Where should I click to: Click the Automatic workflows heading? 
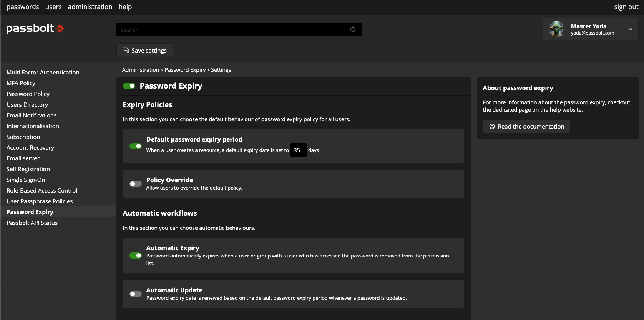(x=160, y=213)
